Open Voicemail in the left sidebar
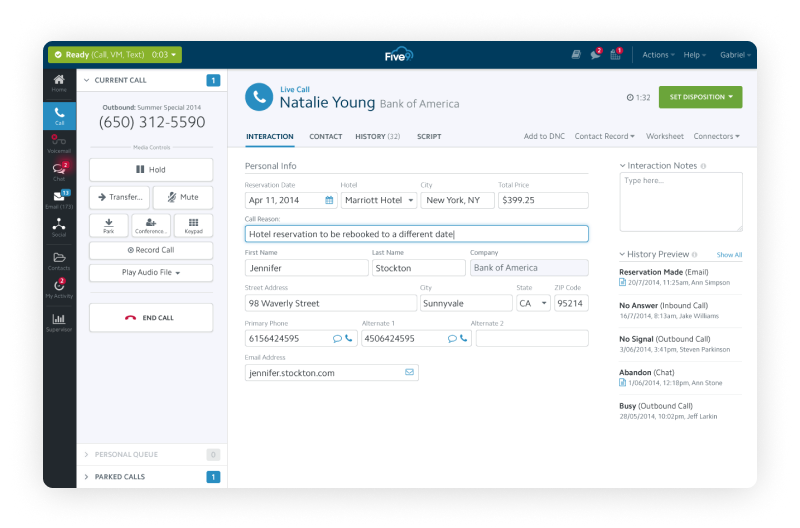 [x=59, y=143]
